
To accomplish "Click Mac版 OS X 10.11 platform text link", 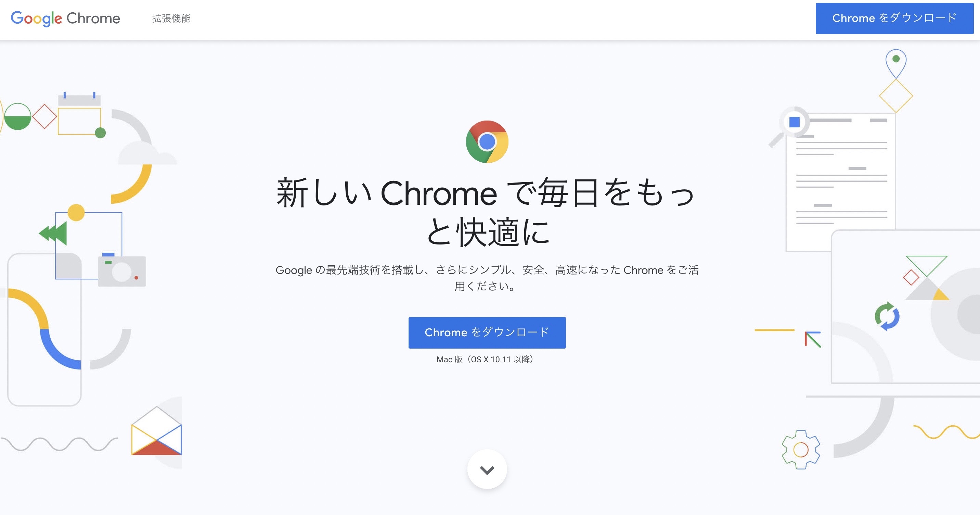I will point(490,359).
